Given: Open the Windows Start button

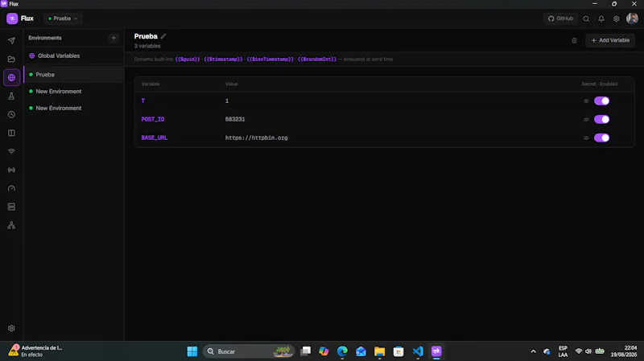Looking at the screenshot, I should coord(192,351).
